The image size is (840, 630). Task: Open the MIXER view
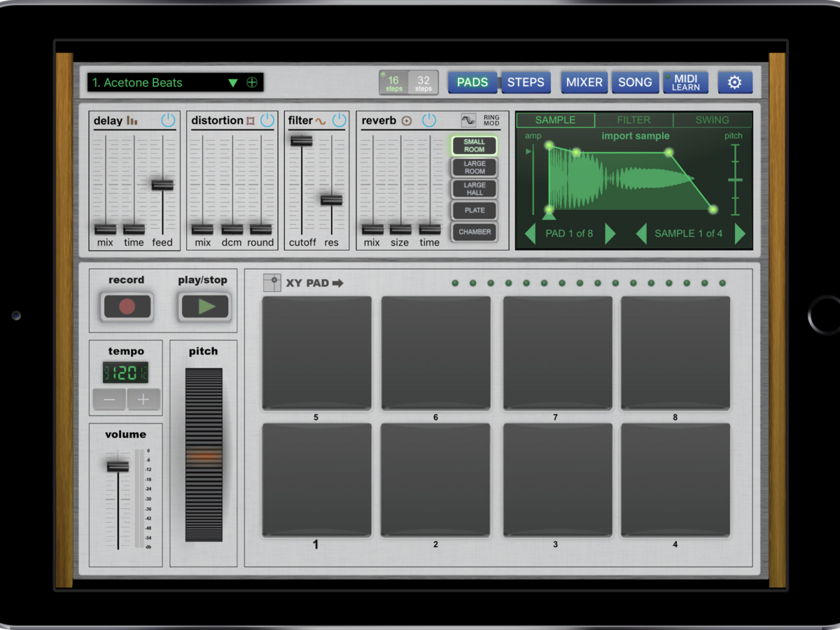pos(584,83)
